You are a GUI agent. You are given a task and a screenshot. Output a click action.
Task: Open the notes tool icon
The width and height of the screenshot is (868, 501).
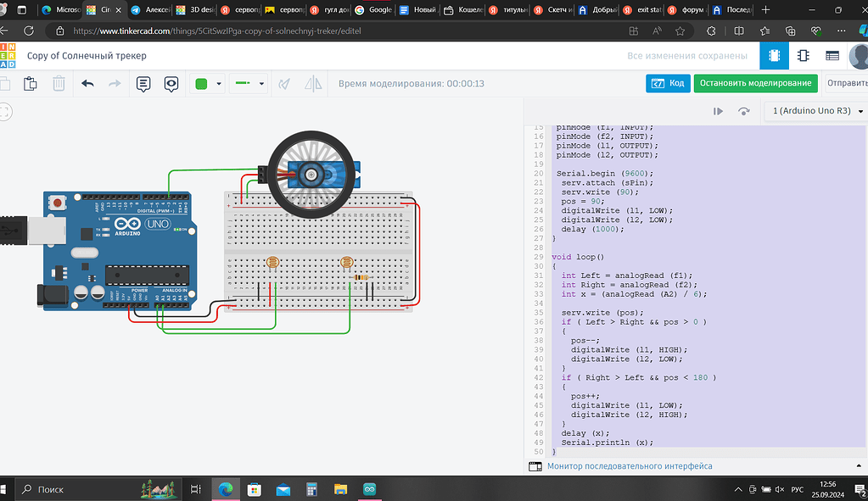(143, 84)
